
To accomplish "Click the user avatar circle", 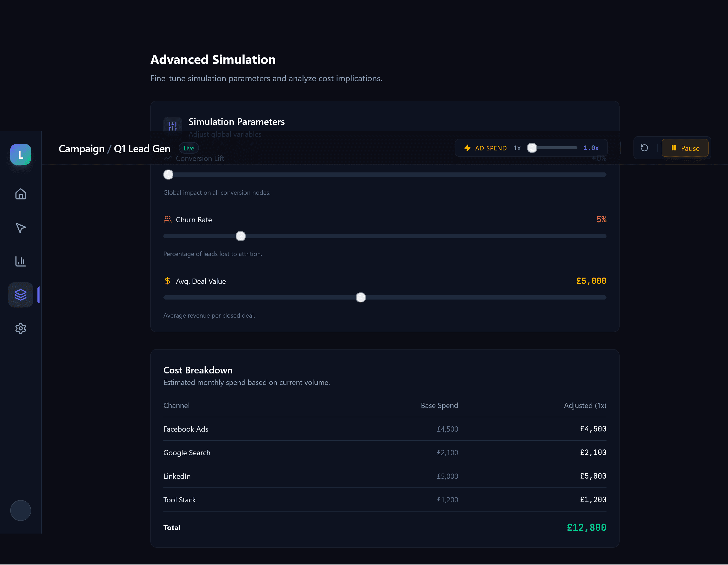I will 21,510.
